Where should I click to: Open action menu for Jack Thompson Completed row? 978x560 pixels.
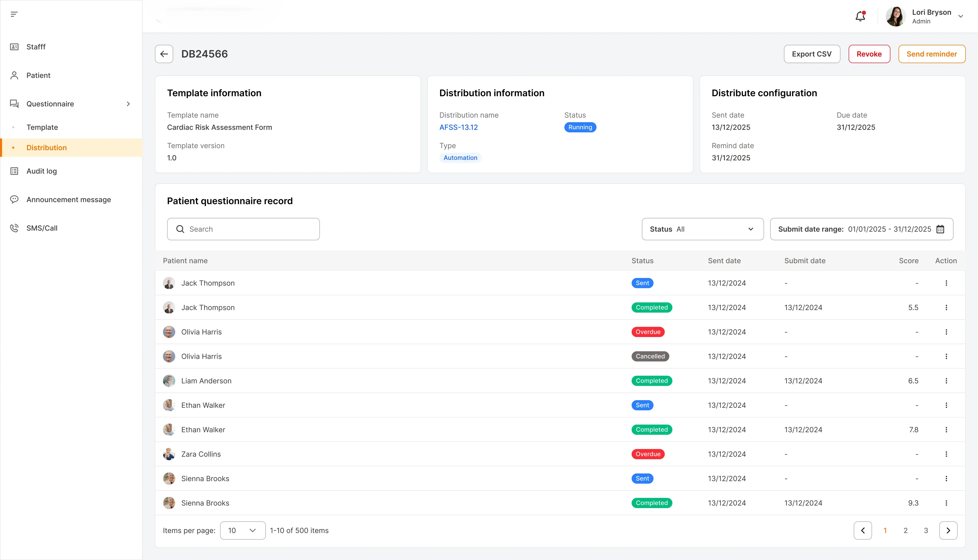(x=946, y=308)
